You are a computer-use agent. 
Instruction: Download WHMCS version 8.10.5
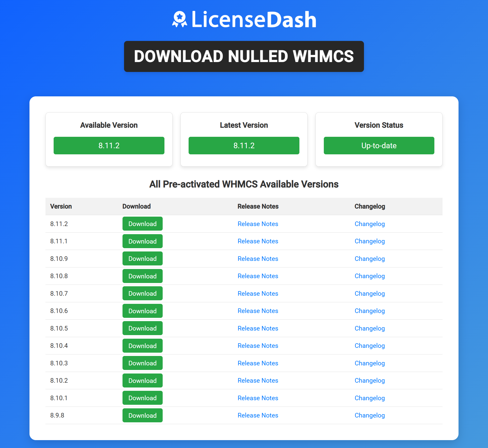click(142, 328)
